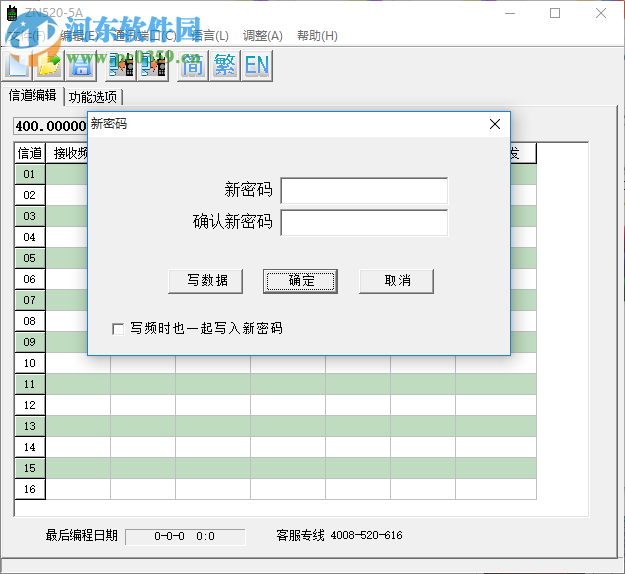The image size is (625, 574).
Task: Select channel row 03
Action: 29,216
